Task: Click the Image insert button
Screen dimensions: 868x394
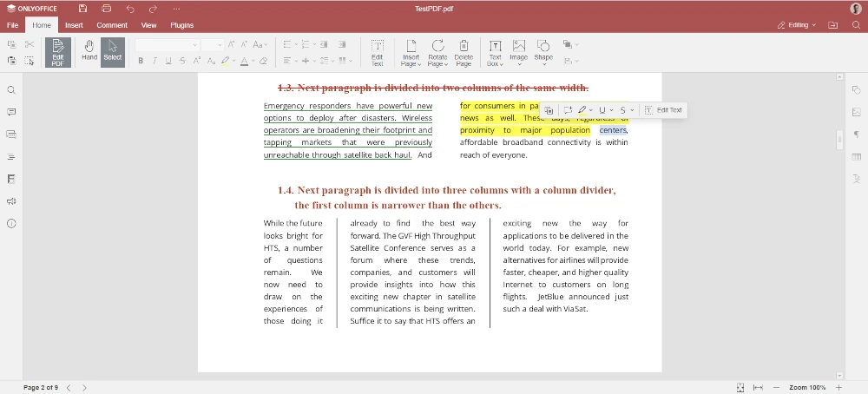Action: point(519,53)
